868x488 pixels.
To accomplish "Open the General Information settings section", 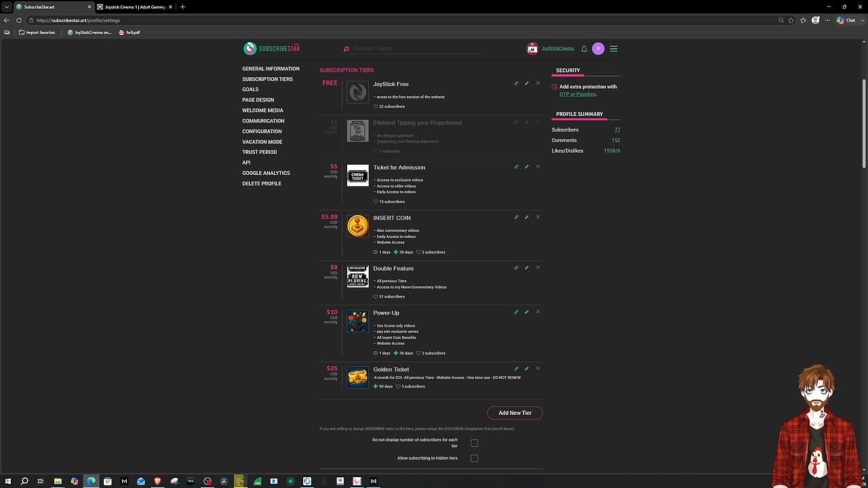I will (271, 68).
